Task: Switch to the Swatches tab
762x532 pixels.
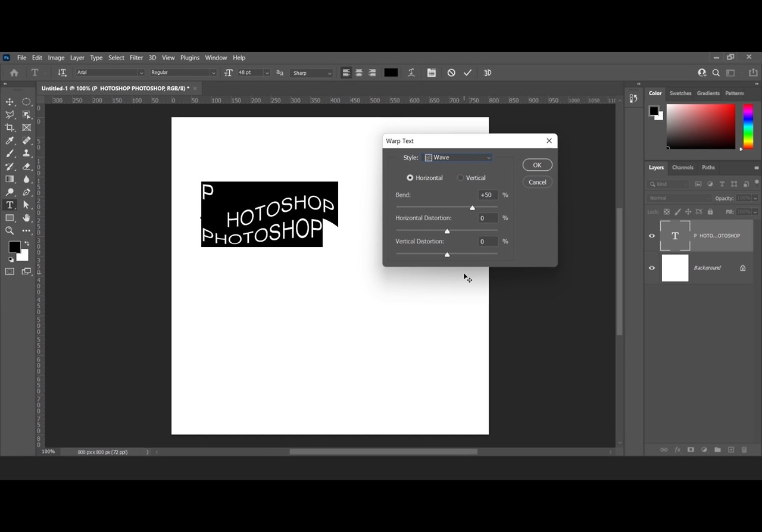Action: click(680, 93)
